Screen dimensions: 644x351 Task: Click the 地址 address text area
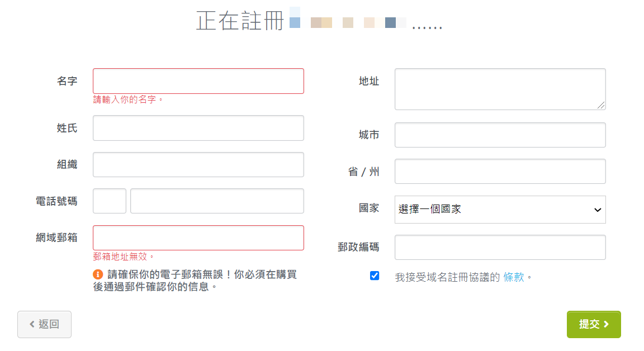tap(500, 89)
